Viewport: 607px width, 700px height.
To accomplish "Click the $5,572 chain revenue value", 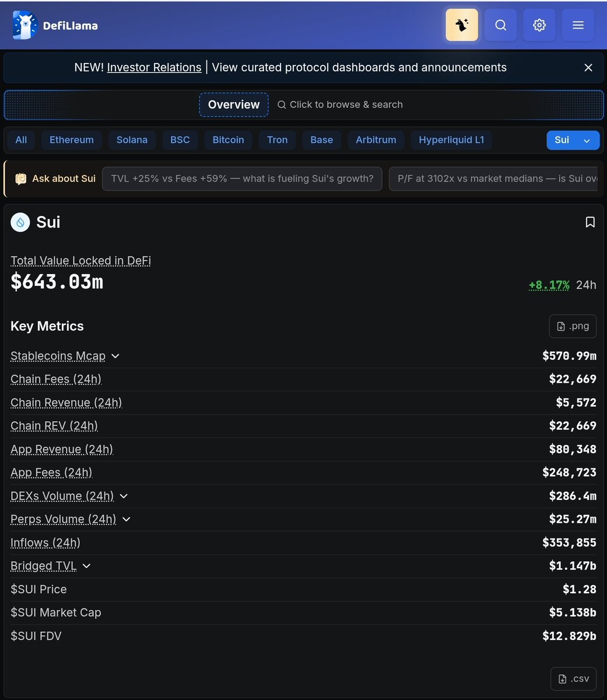I will 576,402.
